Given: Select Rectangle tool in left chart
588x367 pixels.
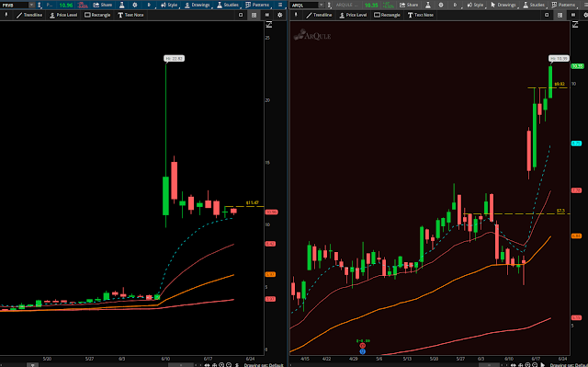Looking at the screenshot, I should pos(97,15).
